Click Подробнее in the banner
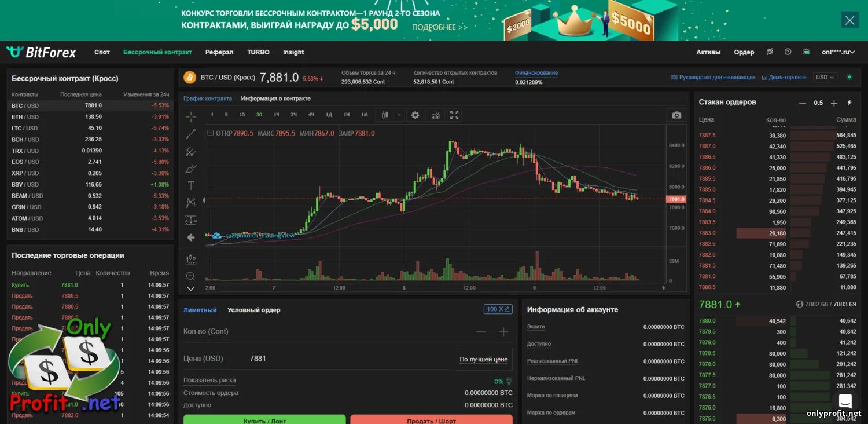Viewport: 868px width, 424px height. (439, 27)
